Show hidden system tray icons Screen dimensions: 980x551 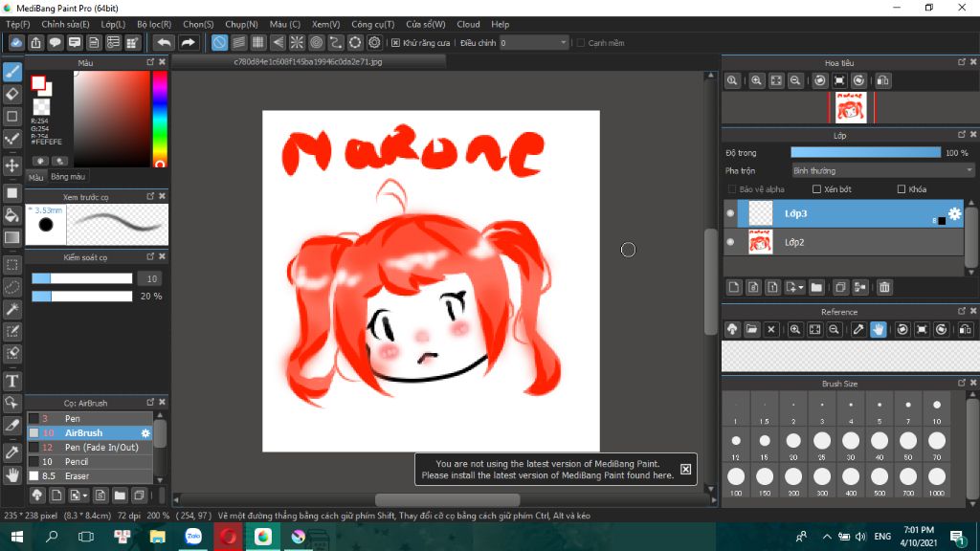pos(827,537)
